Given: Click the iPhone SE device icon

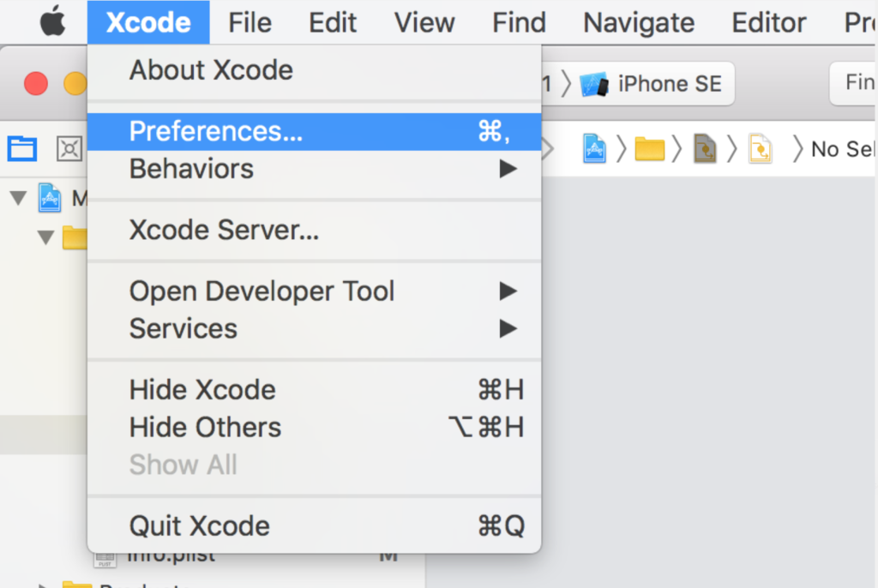Looking at the screenshot, I should point(594,84).
